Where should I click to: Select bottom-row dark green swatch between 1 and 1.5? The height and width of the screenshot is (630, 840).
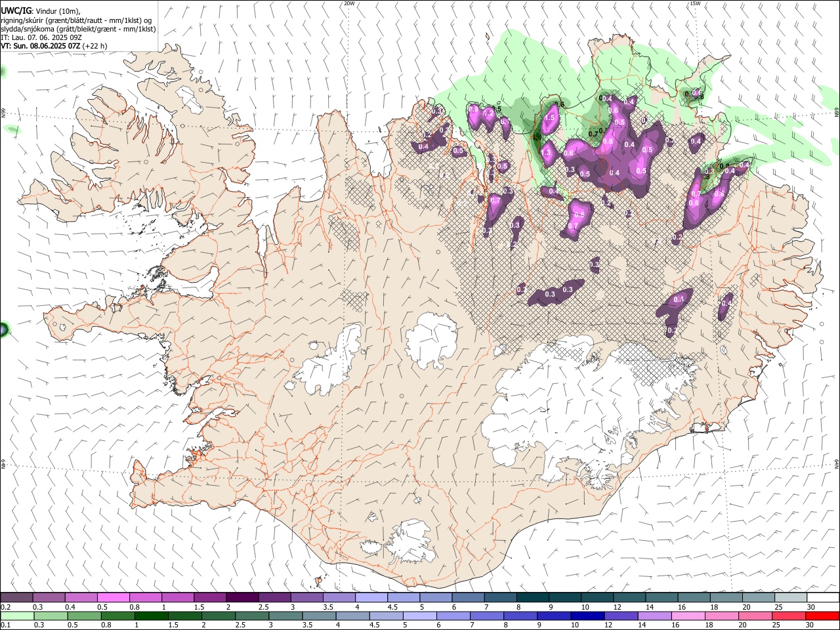151,616
